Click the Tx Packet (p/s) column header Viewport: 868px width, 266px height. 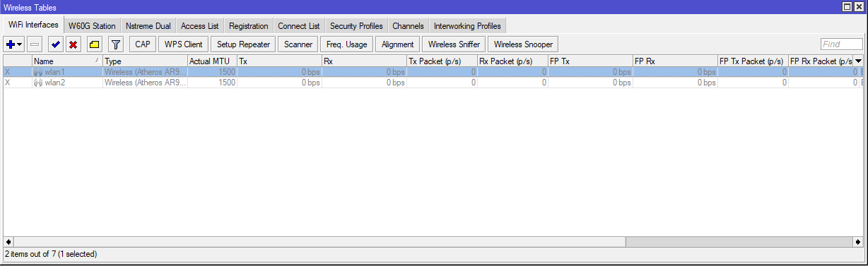pyautogui.click(x=442, y=61)
